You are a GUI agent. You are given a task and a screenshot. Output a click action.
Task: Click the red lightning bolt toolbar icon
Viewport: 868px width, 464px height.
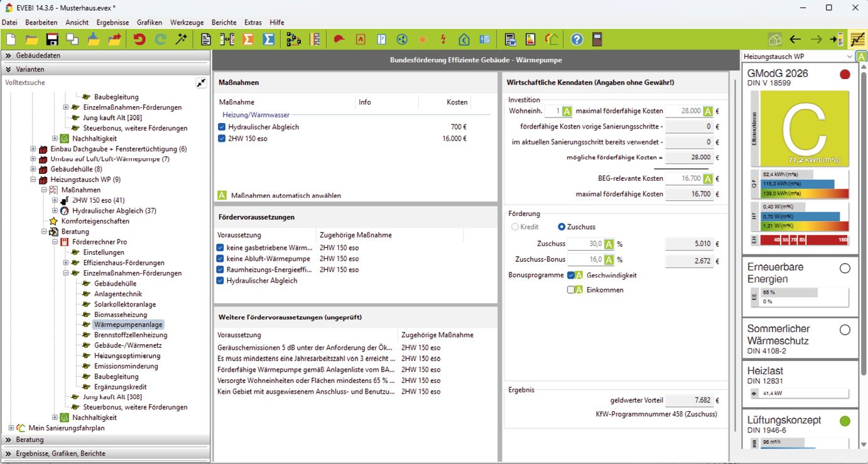[443, 40]
